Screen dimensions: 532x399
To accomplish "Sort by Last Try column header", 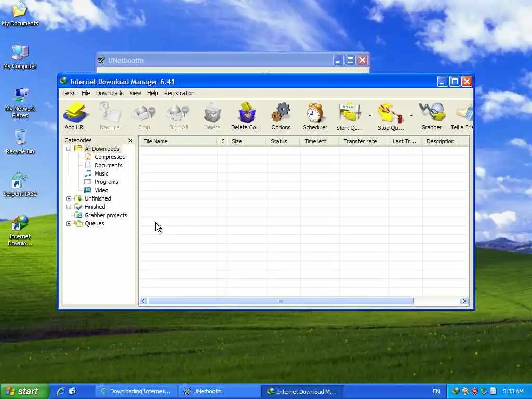I will point(405,141).
